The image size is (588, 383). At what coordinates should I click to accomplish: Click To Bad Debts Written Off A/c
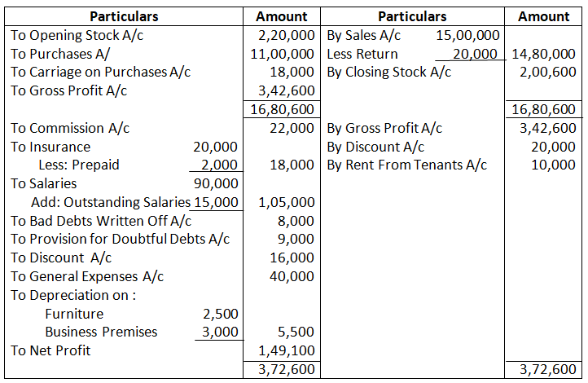[101, 221]
